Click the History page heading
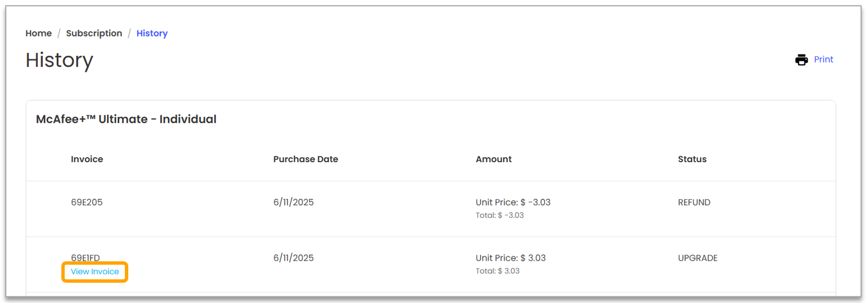 click(x=59, y=60)
